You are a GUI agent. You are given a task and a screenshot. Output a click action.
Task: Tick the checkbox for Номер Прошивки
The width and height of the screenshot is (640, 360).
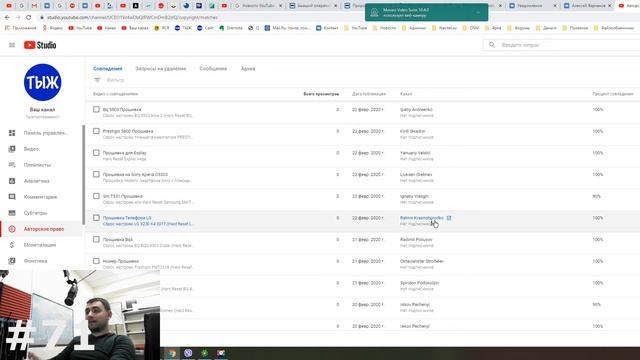click(x=96, y=261)
